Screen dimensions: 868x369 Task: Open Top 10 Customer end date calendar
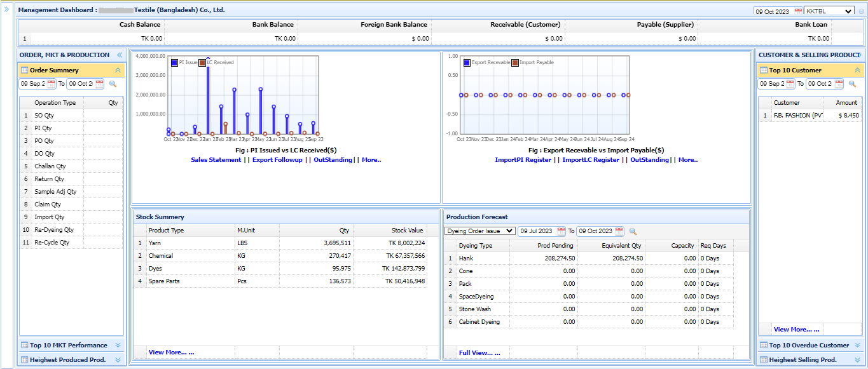(x=838, y=84)
